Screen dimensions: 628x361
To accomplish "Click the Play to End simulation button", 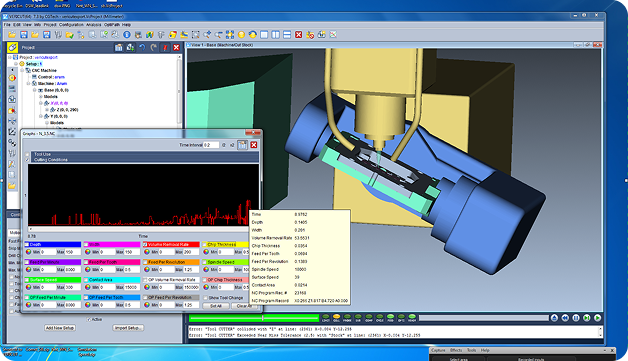I will coord(597,318).
